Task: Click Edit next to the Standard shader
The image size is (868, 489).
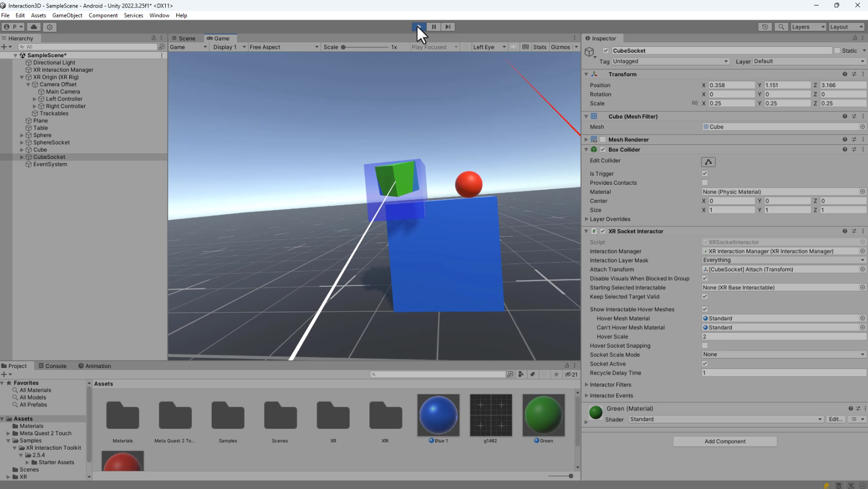Action: [835, 419]
